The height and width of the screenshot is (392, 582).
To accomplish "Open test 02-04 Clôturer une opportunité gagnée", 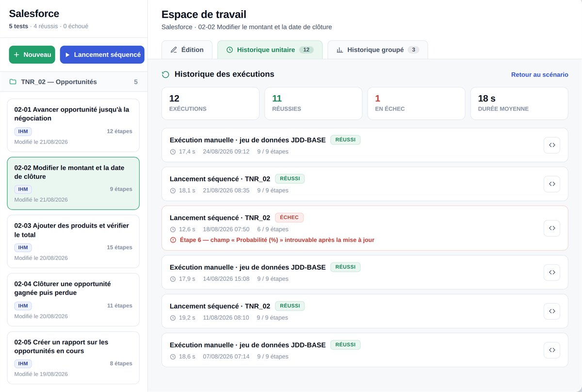I will tap(73, 300).
